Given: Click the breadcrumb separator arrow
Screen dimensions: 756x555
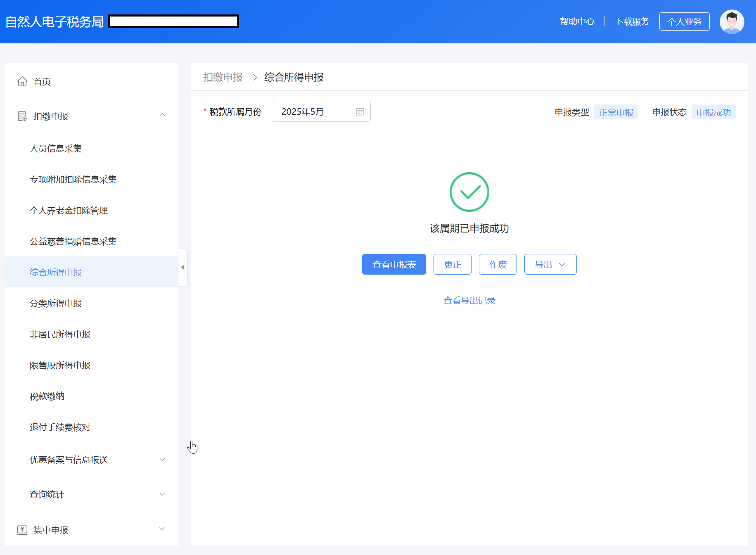Looking at the screenshot, I should [x=255, y=77].
